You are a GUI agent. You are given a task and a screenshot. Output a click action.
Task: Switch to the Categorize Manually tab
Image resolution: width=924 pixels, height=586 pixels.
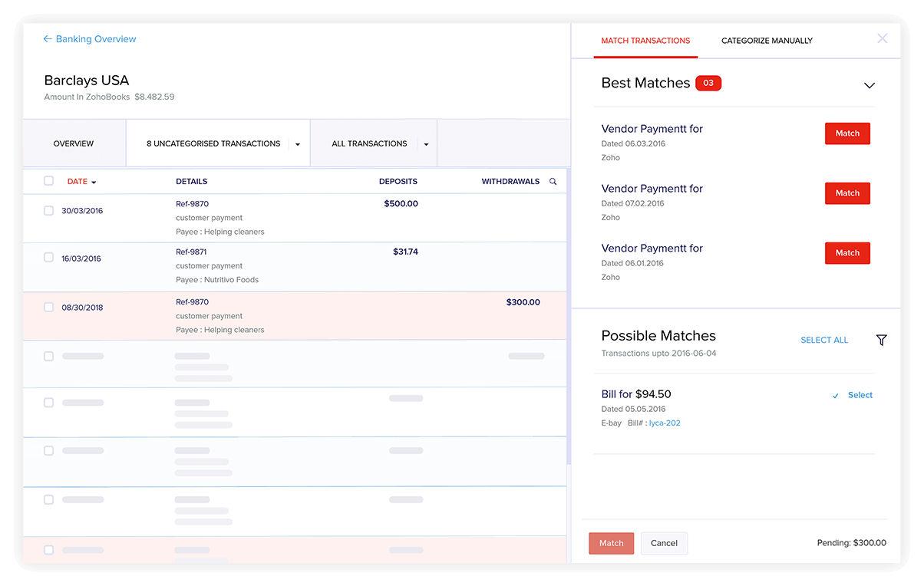767,41
